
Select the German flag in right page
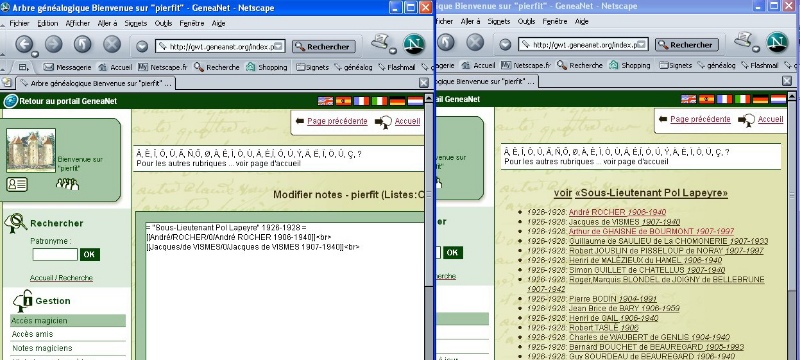760,99
